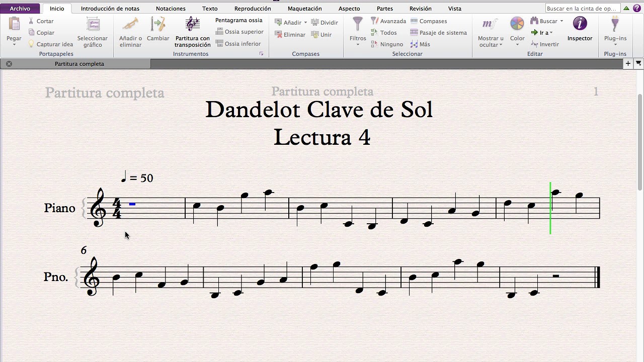Close the Partitura completa tab
Viewport: 644px width, 362px height.
pyautogui.click(x=9, y=64)
